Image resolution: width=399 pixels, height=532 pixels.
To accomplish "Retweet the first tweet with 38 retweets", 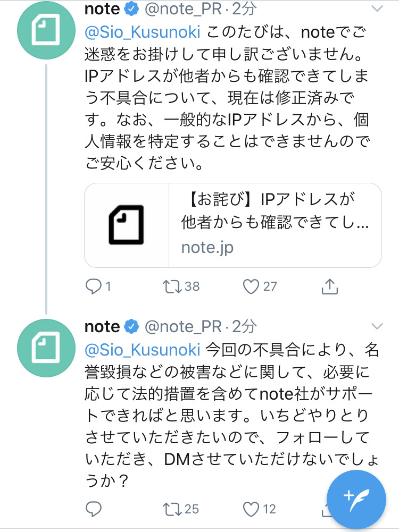I will click(172, 286).
